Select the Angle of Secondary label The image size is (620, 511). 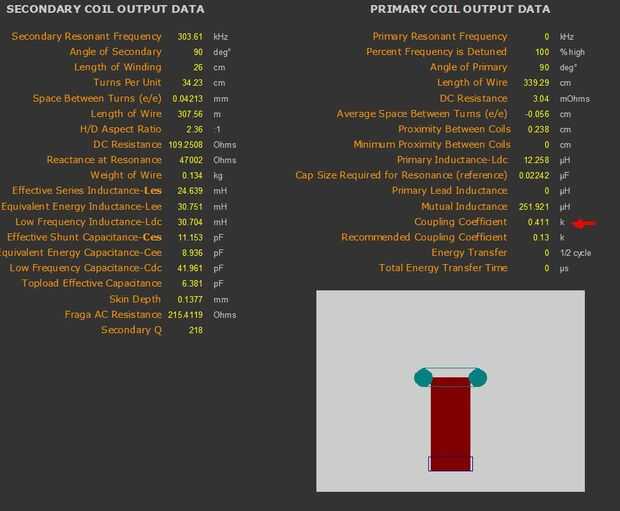115,52
